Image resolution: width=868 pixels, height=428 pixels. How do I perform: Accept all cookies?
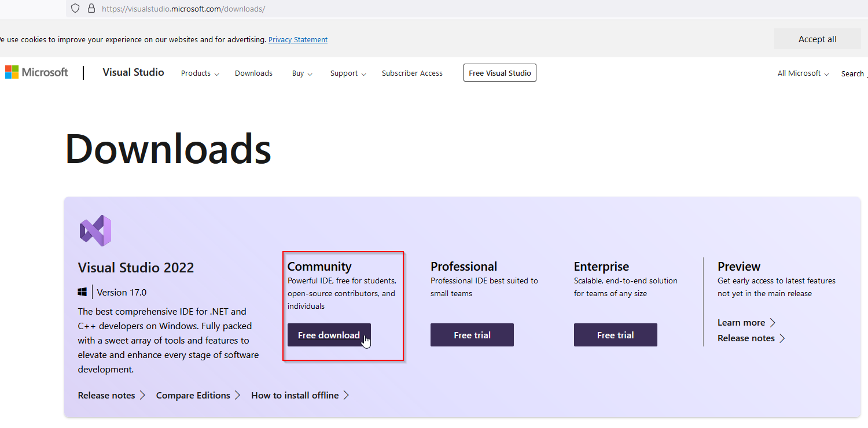(817, 39)
